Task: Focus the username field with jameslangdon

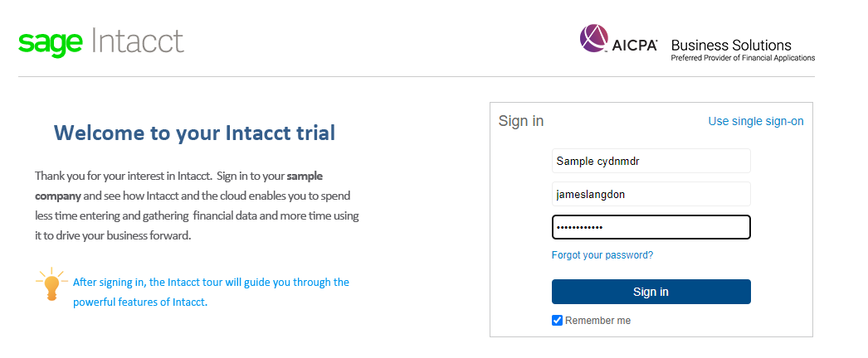Action: pyautogui.click(x=651, y=194)
